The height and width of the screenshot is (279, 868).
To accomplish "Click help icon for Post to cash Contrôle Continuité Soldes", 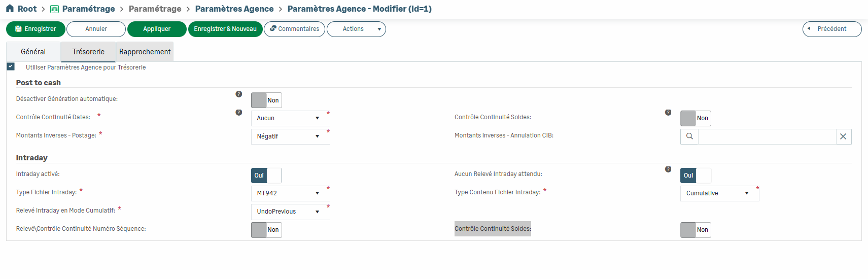I will pyautogui.click(x=668, y=113).
